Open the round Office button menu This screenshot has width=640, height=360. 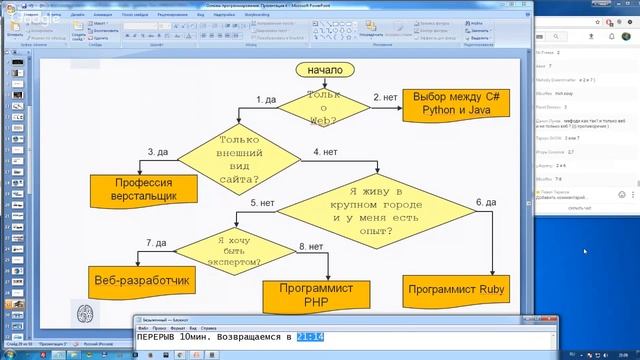[11, 9]
